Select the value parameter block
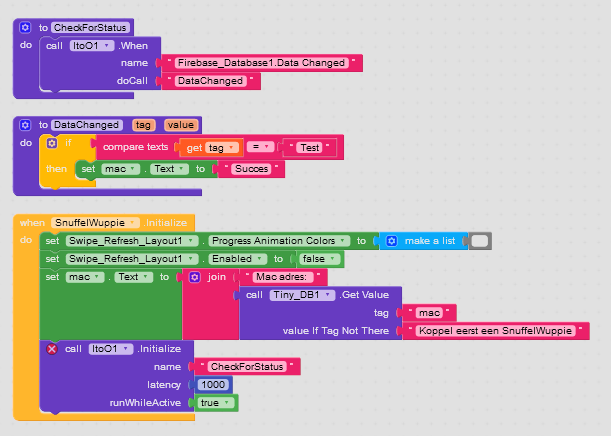611x436 pixels. 181,125
